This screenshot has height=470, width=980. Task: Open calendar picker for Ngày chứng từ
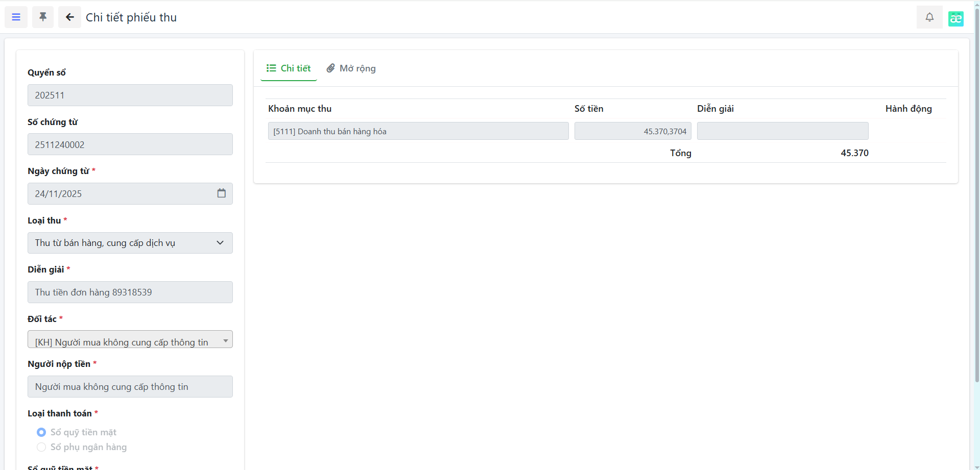[x=221, y=193]
